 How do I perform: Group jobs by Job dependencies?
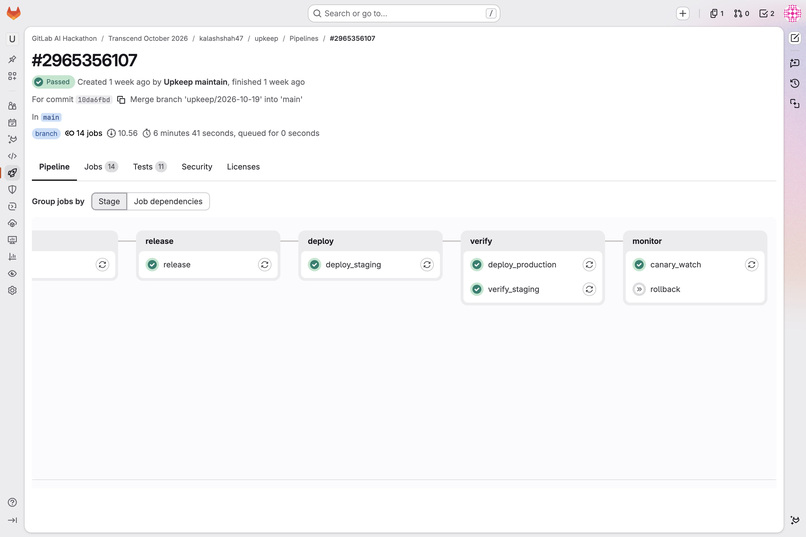pyautogui.click(x=168, y=201)
